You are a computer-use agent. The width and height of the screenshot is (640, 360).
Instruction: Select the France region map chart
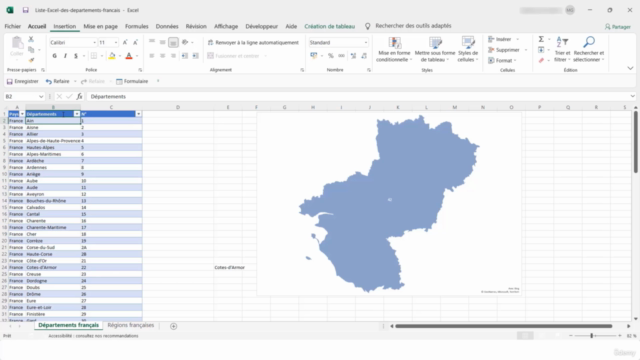coord(389,203)
